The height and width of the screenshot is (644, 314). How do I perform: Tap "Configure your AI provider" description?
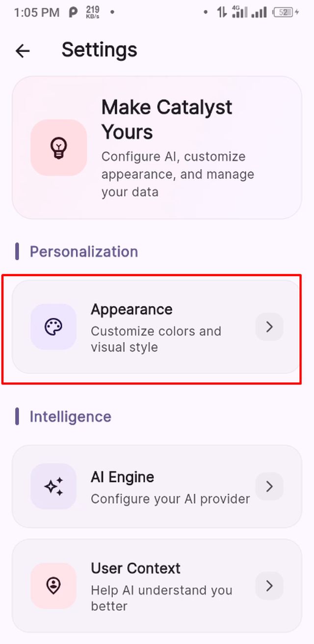click(x=170, y=499)
